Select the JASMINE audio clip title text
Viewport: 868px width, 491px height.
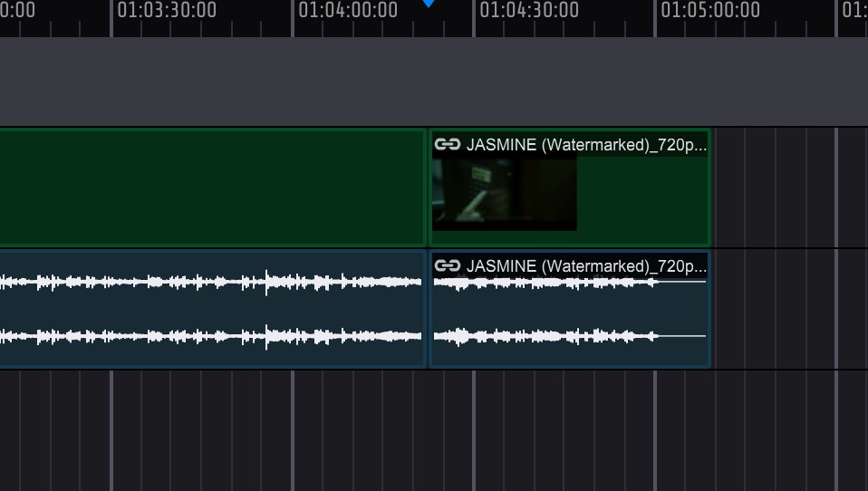point(586,266)
